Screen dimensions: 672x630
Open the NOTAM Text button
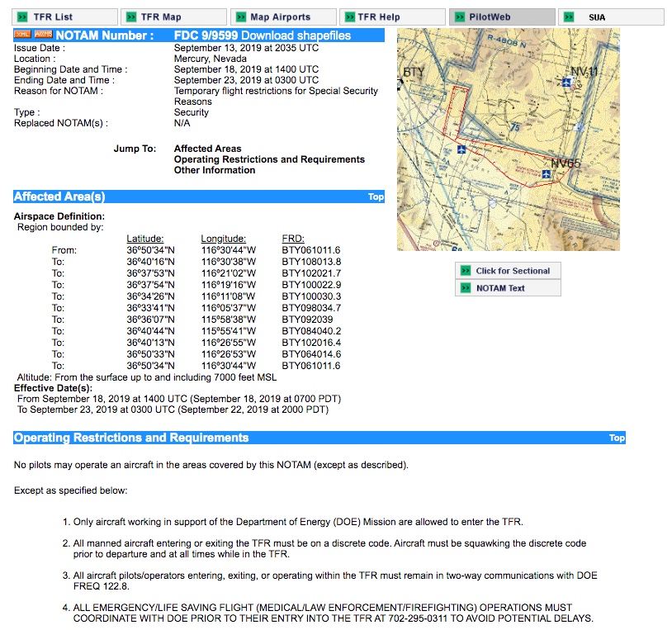[500, 288]
